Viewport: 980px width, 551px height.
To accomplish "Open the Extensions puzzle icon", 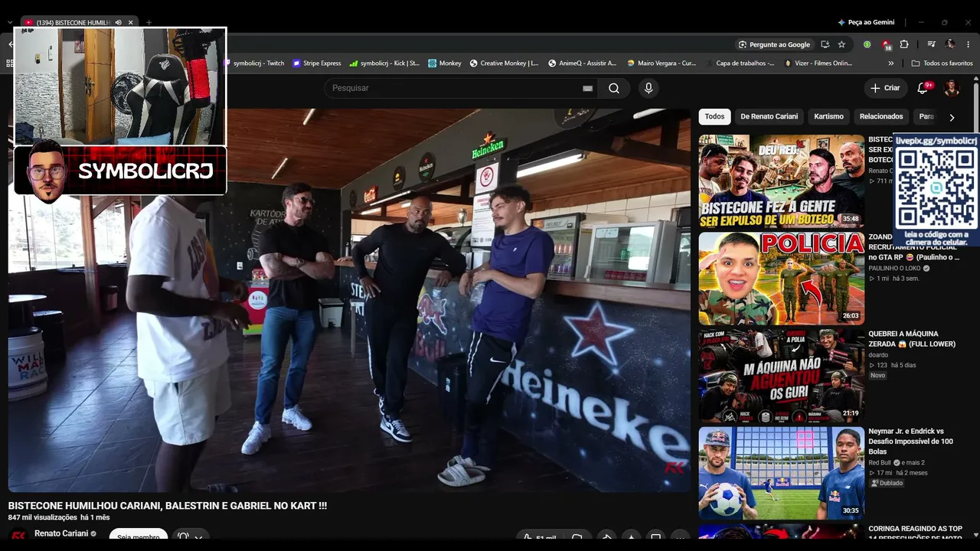I will pos(904,44).
